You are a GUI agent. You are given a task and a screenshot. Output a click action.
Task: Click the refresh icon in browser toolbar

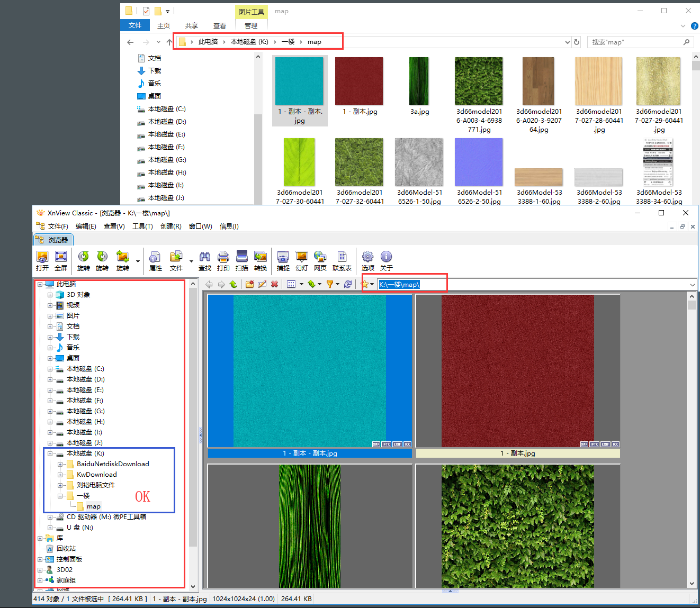[x=348, y=284]
